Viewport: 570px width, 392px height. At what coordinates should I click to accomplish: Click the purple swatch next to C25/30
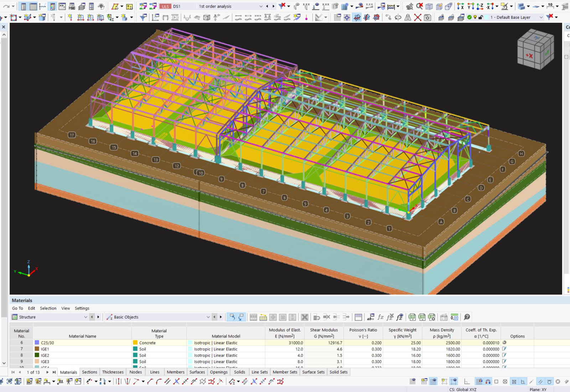click(x=37, y=342)
